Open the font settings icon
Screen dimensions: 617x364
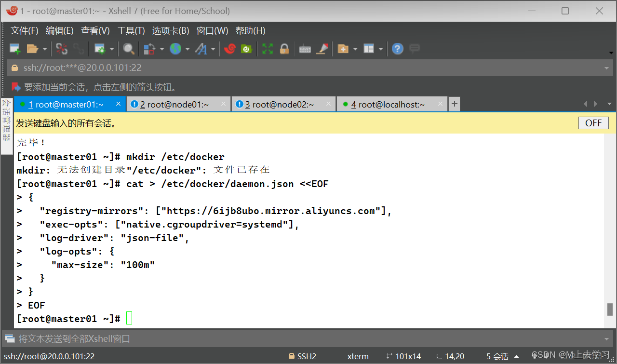tap(201, 49)
